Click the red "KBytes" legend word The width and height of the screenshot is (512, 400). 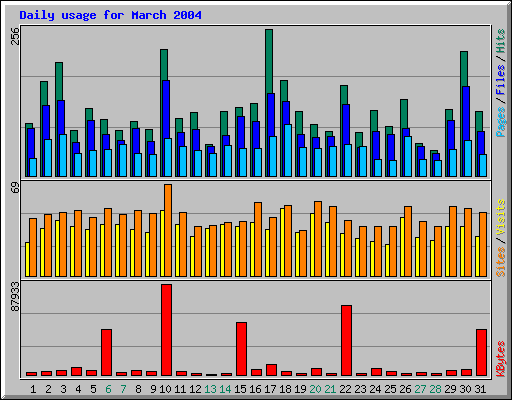pos(500,359)
